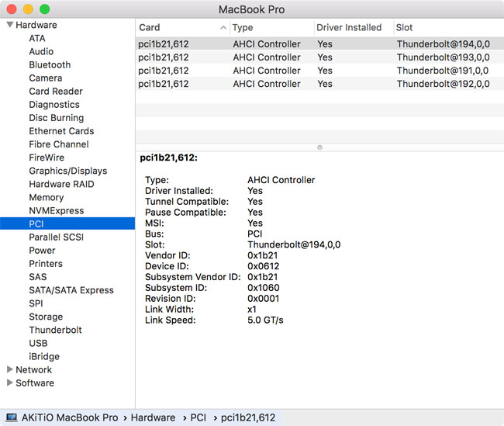Select NVMExpress in the sidebar
Screen dimensions: 504x426
pos(56,210)
